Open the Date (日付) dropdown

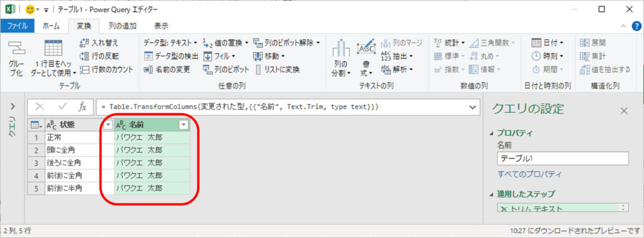point(547,42)
